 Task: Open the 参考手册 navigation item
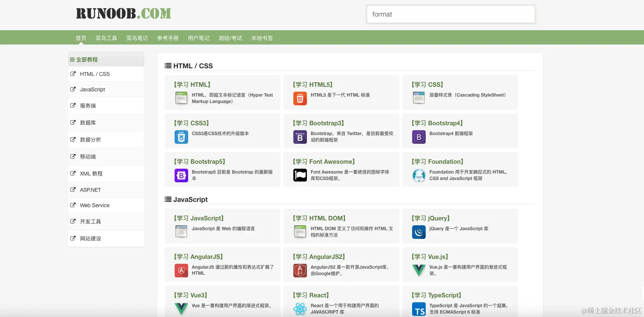pyautogui.click(x=168, y=38)
